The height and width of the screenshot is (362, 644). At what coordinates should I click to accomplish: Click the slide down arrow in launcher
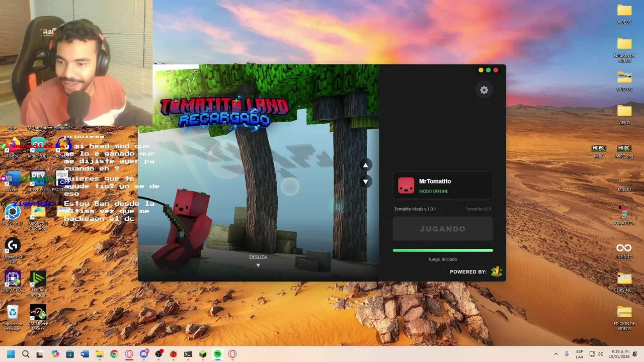pyautogui.click(x=366, y=182)
